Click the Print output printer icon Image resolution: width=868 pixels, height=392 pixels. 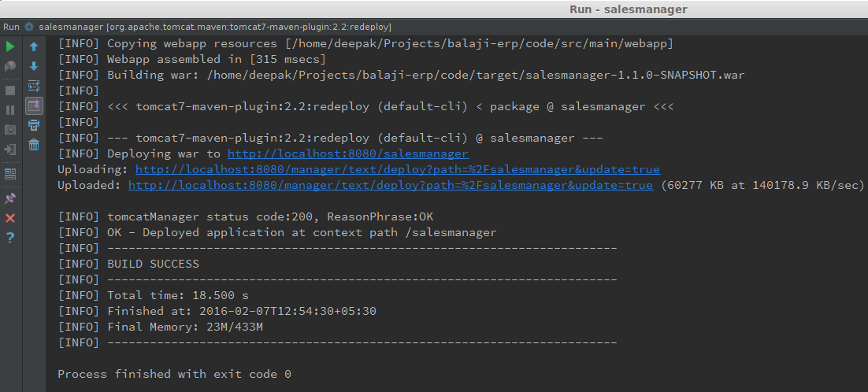coord(34,125)
